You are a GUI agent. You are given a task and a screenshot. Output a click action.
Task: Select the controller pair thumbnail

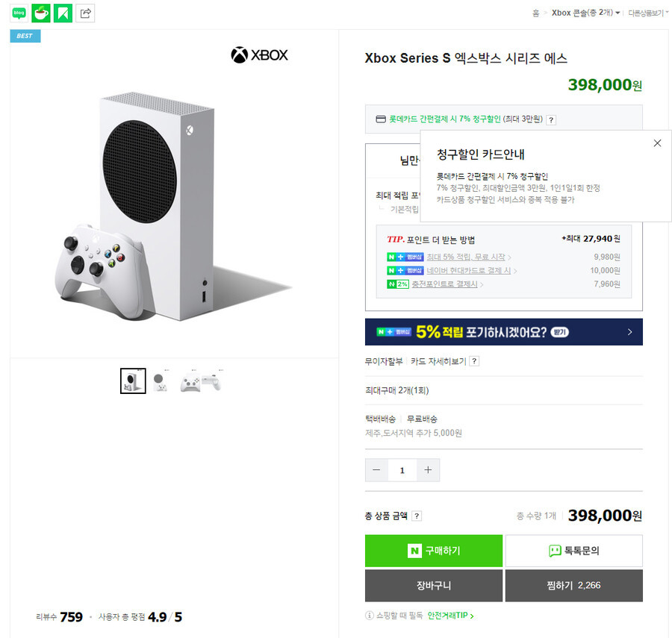[x=202, y=381]
